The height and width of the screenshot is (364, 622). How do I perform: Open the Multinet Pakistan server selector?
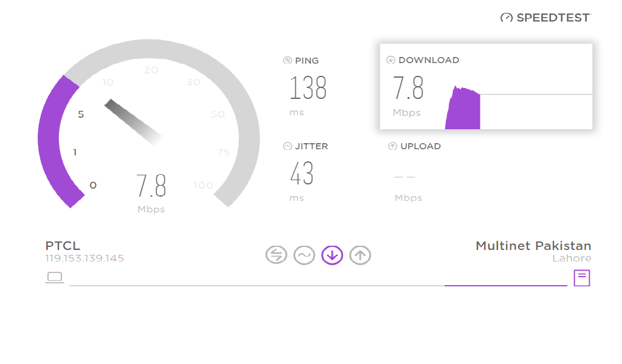533,246
